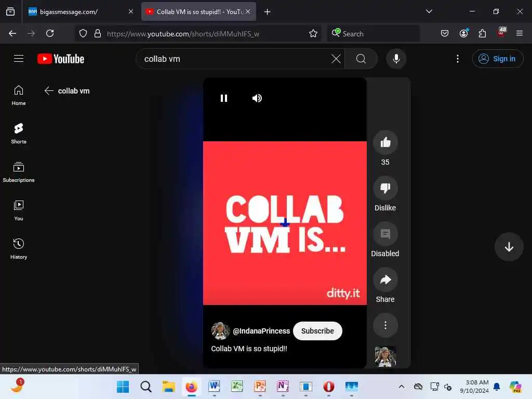
Task: Click the Firefox Search field
Action: coord(373,34)
